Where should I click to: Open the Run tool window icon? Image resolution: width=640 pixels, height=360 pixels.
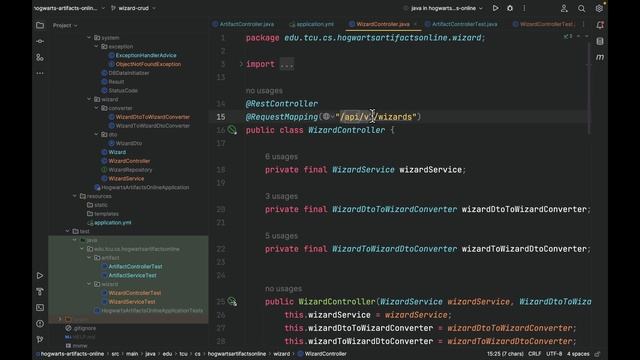tap(40, 276)
